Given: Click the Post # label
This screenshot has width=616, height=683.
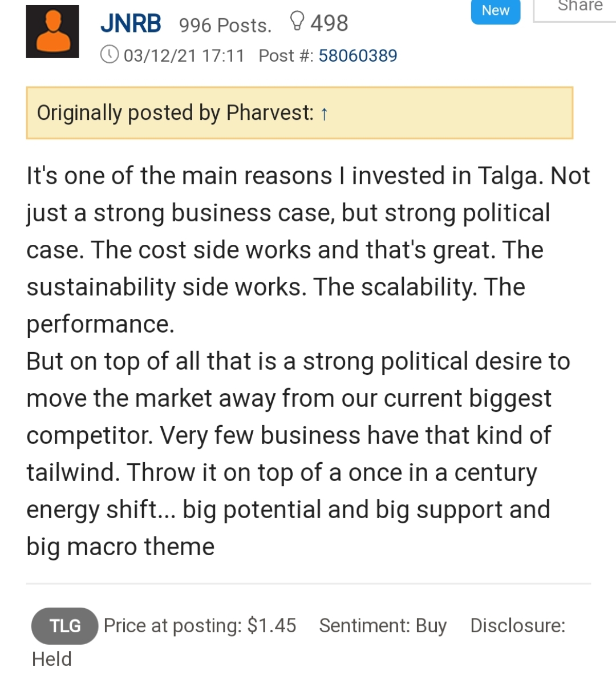Looking at the screenshot, I should 286,56.
